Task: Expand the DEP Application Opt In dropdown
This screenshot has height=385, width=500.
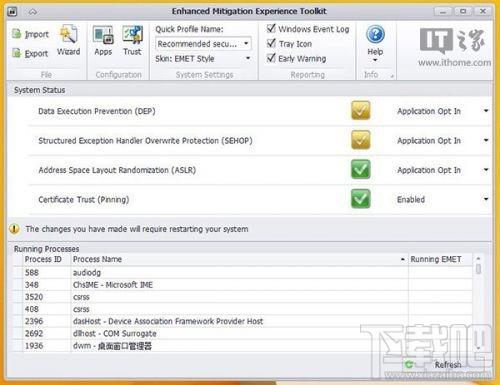Action: pos(486,111)
